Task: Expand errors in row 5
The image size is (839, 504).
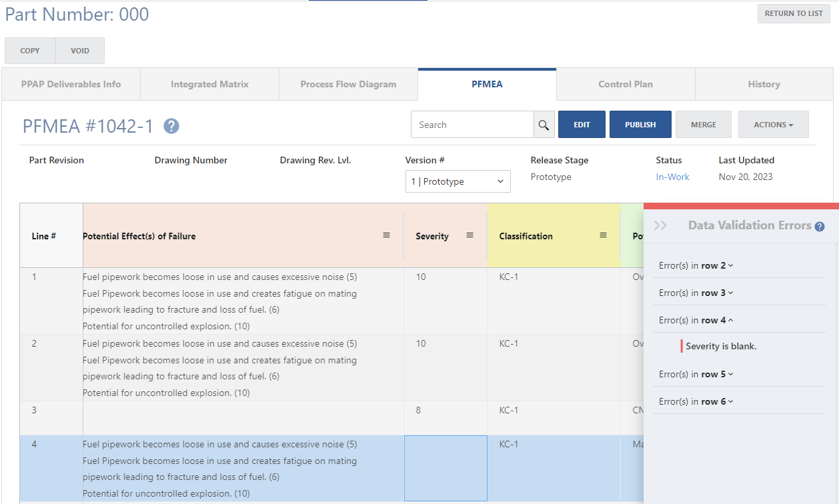Action: [696, 374]
